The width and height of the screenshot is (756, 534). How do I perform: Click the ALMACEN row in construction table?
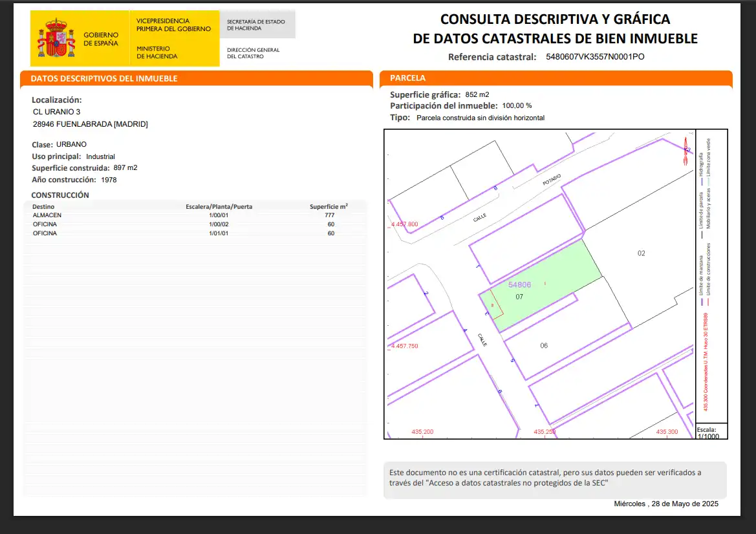[x=195, y=215]
